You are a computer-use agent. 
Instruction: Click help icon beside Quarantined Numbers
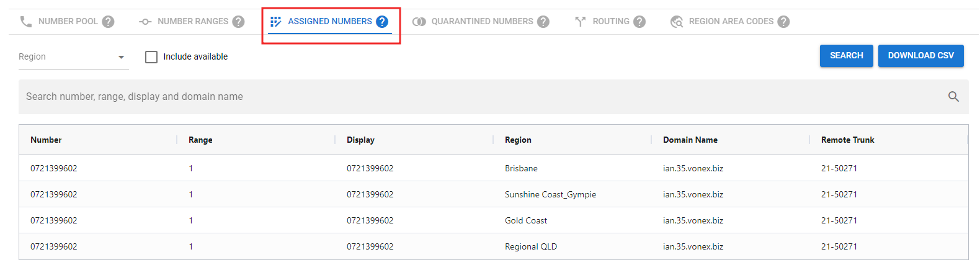[x=543, y=22]
